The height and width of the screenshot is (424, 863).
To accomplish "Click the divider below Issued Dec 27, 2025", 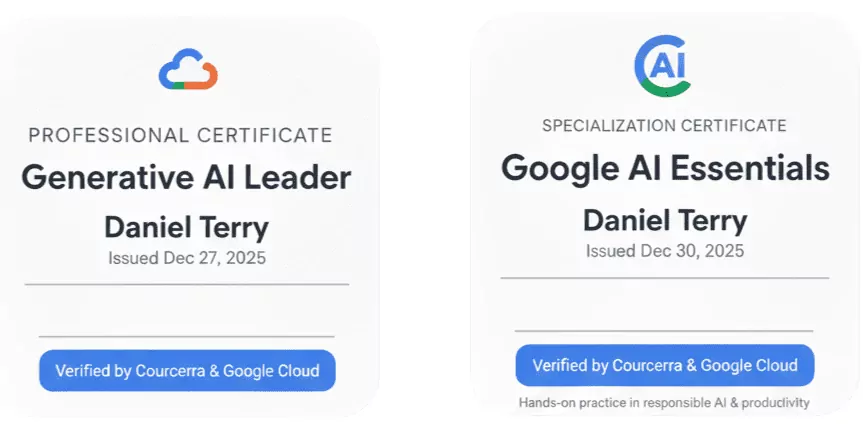I will tap(187, 285).
